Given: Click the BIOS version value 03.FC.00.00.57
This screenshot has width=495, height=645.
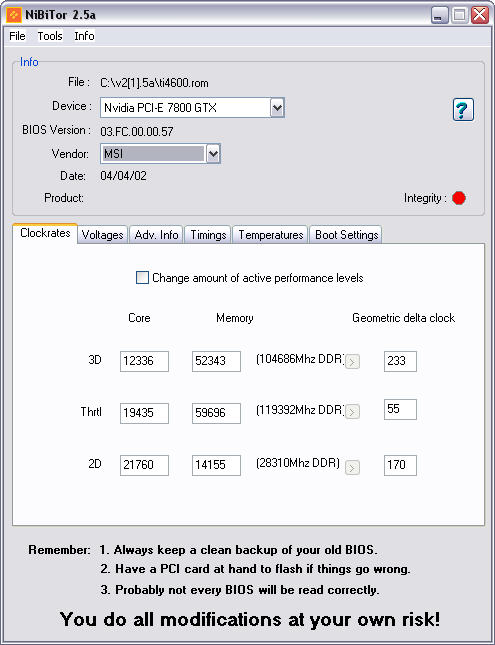Looking at the screenshot, I should (137, 132).
